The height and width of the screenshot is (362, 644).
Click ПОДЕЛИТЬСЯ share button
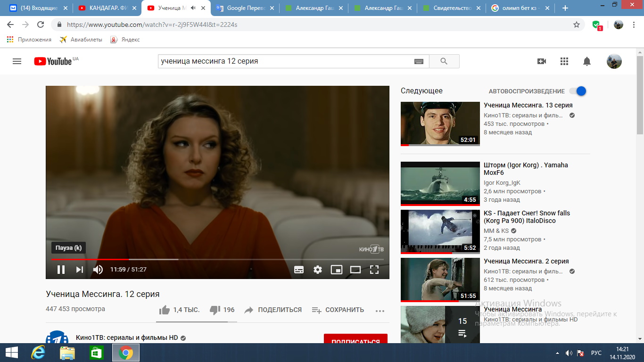click(x=272, y=310)
